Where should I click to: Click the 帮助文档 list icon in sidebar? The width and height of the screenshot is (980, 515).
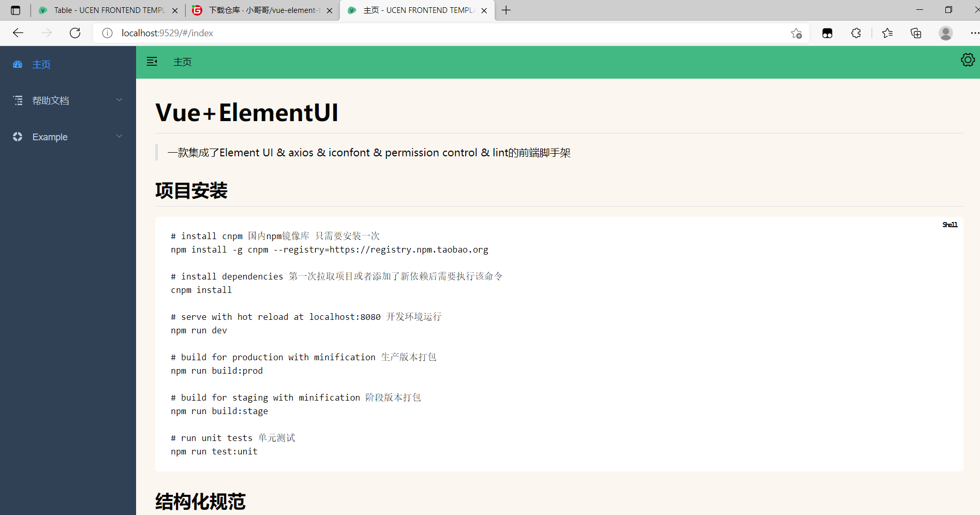point(18,100)
